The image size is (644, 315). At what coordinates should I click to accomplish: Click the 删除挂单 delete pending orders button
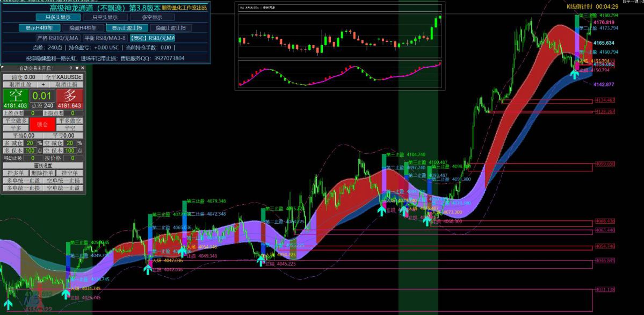click(x=43, y=173)
